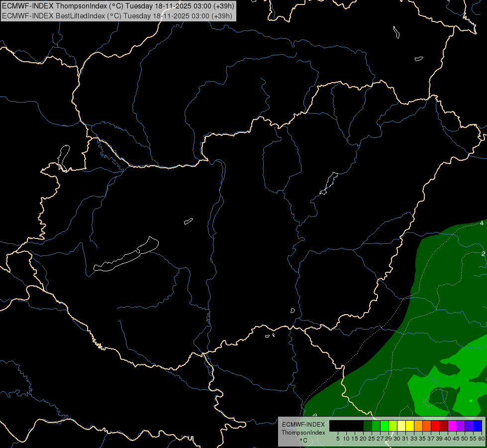This screenshot has width=487, height=448.
Task: Click the legend tick label 55
Action: pyautogui.click(x=473, y=439)
